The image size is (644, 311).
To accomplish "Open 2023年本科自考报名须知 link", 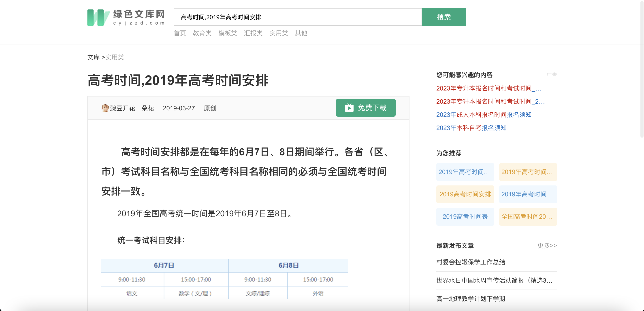I will click(471, 128).
